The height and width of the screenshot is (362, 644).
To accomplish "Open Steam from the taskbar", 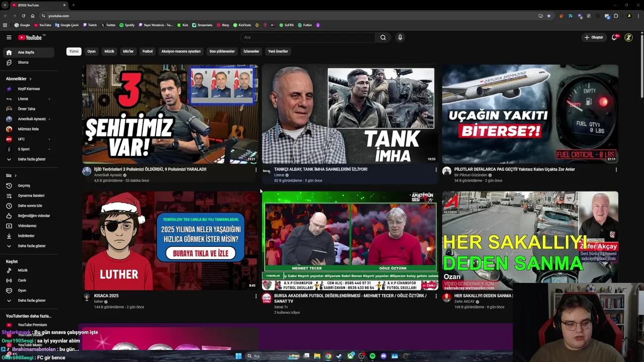I will click(339, 356).
